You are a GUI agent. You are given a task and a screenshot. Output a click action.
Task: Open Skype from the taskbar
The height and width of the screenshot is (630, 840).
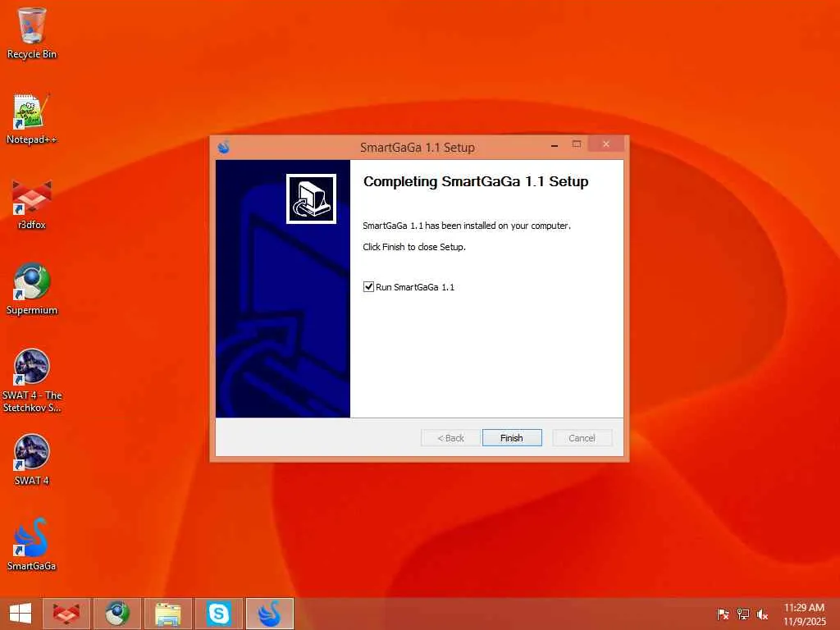218,614
